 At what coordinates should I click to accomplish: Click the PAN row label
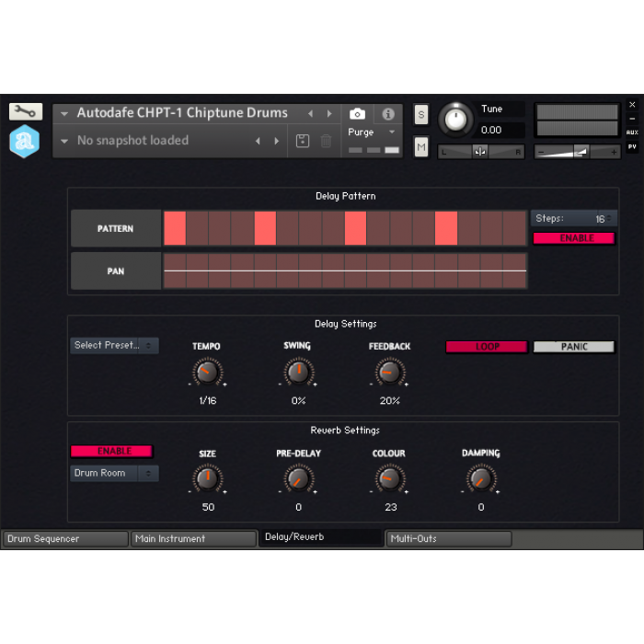click(115, 271)
